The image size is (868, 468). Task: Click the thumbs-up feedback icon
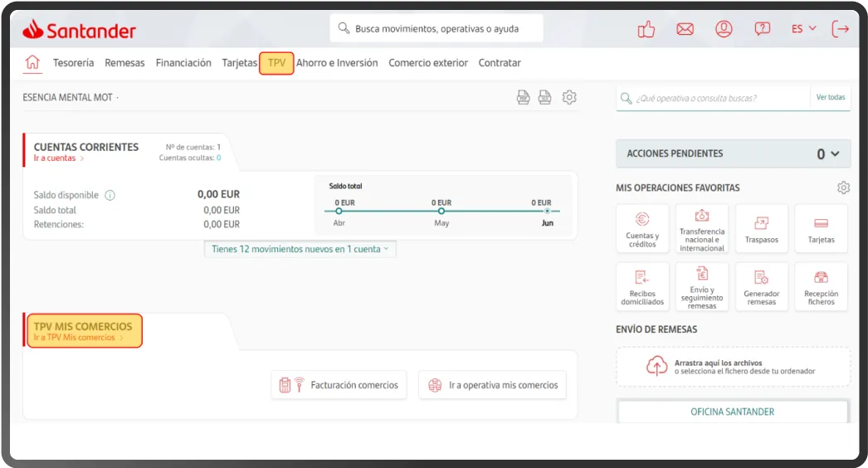[x=646, y=29]
